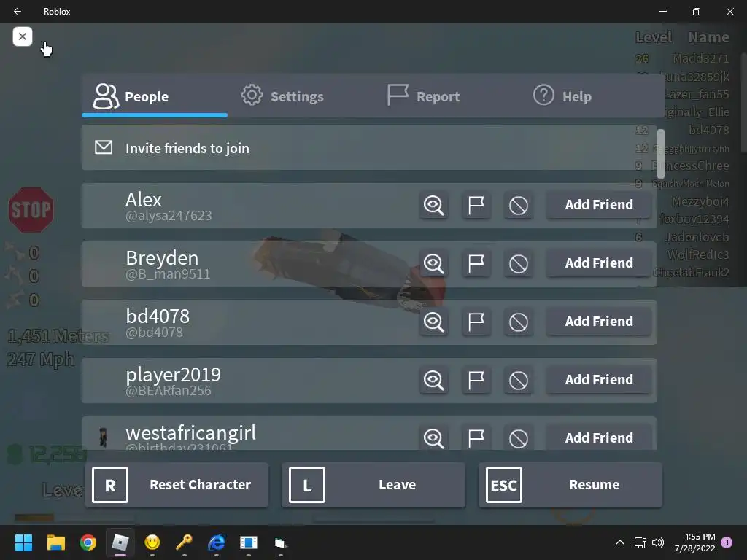Image resolution: width=747 pixels, height=560 pixels.
Task: Click the Reset Character button
Action: 177,485
